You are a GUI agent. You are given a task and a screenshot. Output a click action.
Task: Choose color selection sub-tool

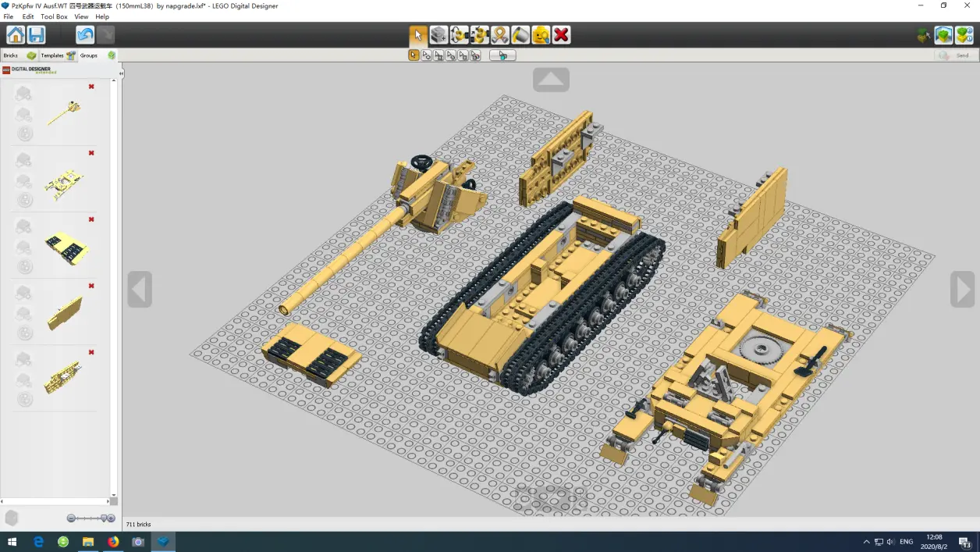[451, 55]
